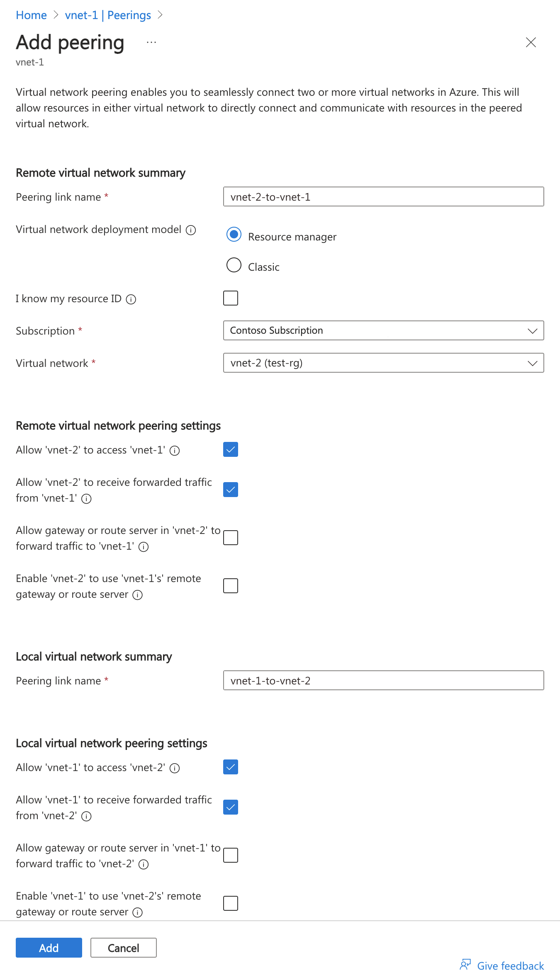Uncheck Allow 'vnet-2' to access 'vnet-1'
The height and width of the screenshot is (980, 560).
click(x=230, y=449)
